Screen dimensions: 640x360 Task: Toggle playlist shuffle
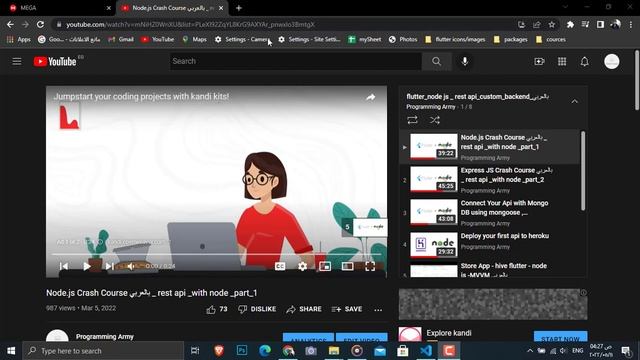point(434,120)
